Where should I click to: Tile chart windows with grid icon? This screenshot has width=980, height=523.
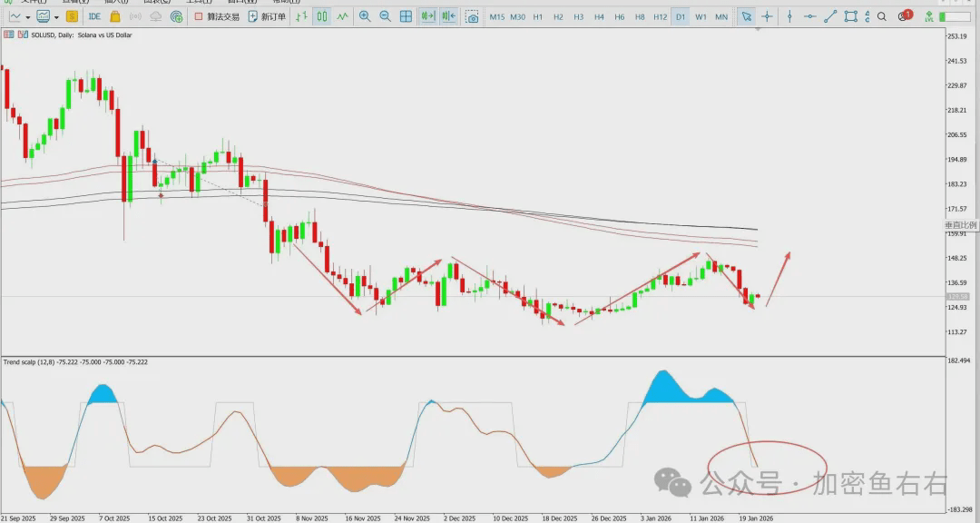pos(406,16)
